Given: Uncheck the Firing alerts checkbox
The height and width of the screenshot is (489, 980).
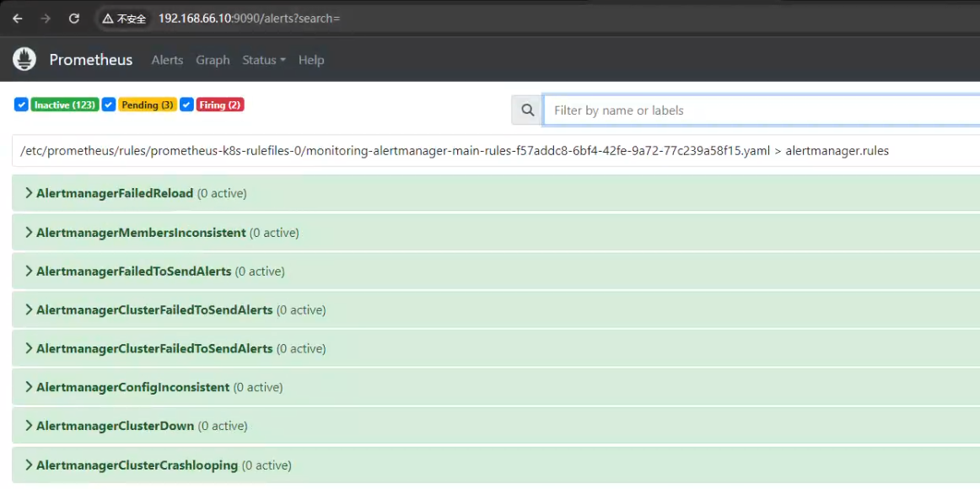Looking at the screenshot, I should [187, 105].
